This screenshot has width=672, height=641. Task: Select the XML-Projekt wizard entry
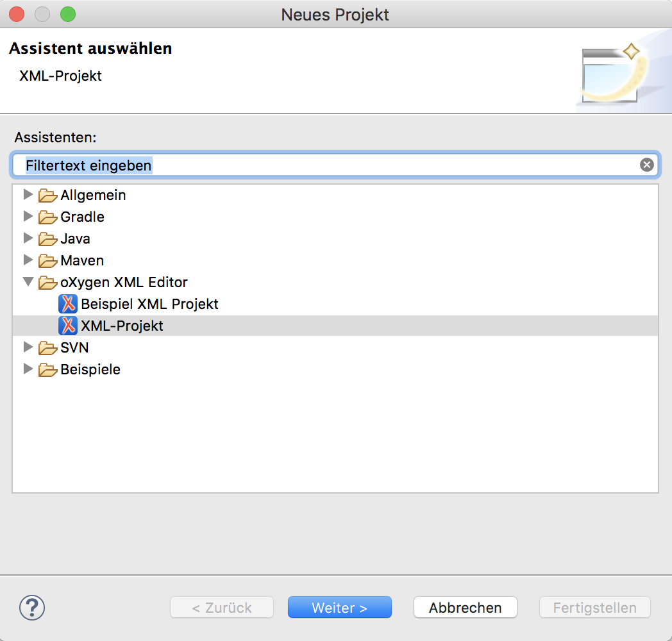pyautogui.click(x=122, y=326)
